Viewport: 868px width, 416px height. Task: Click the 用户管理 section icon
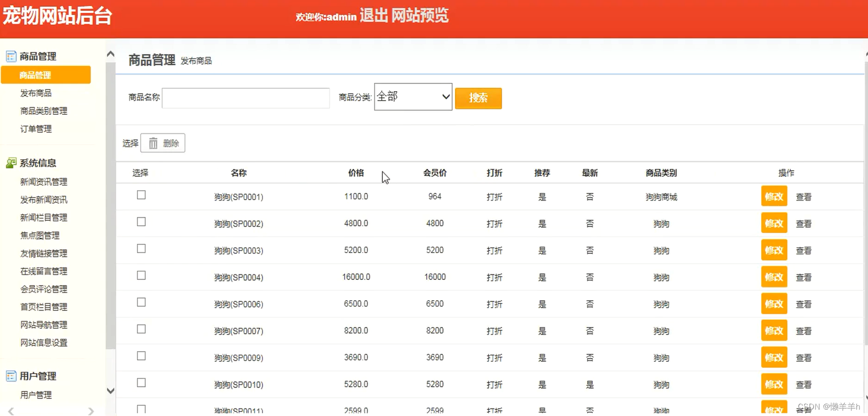(11, 376)
